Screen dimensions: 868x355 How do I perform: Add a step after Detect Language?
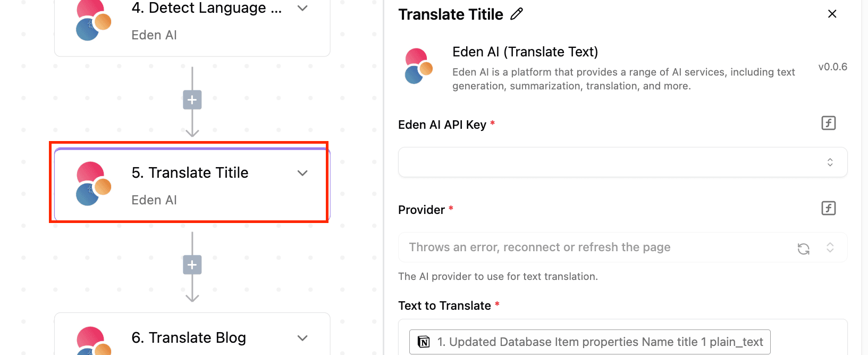point(192,100)
